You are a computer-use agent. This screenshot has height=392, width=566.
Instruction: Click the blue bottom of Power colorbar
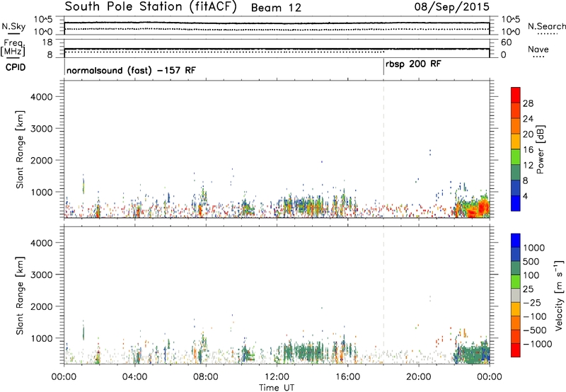[x=516, y=203]
